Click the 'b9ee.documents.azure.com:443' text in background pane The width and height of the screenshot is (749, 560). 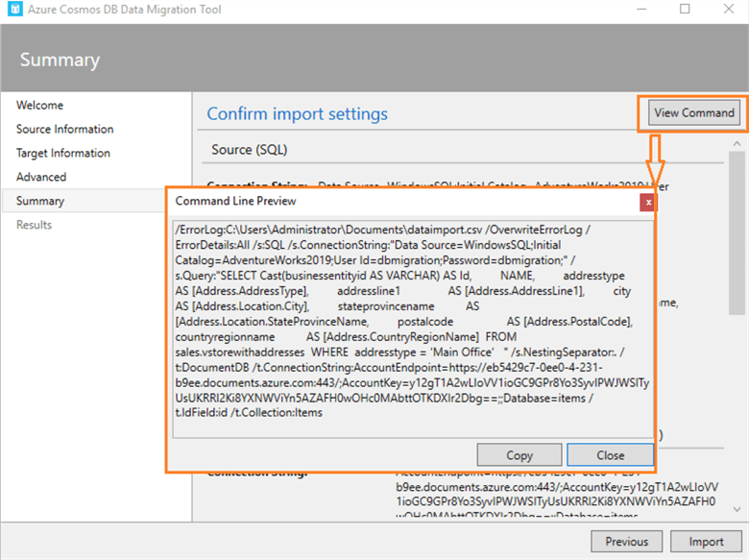tap(477, 487)
